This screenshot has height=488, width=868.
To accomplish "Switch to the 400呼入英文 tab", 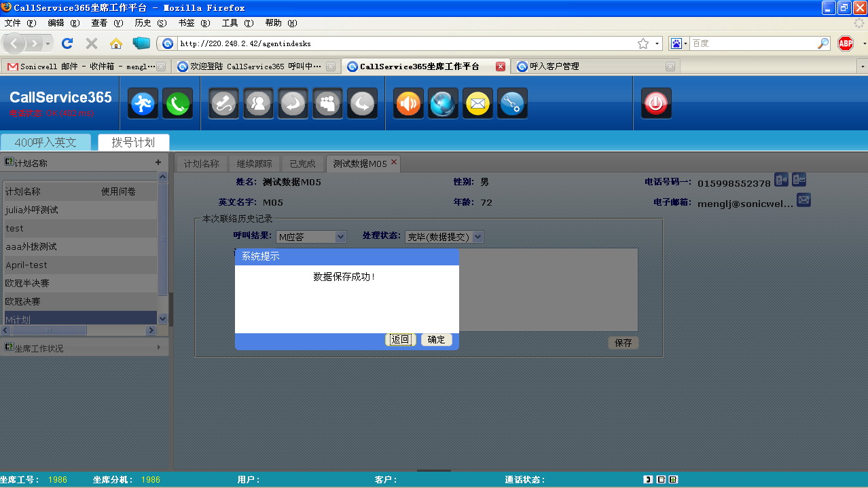I will pyautogui.click(x=46, y=143).
